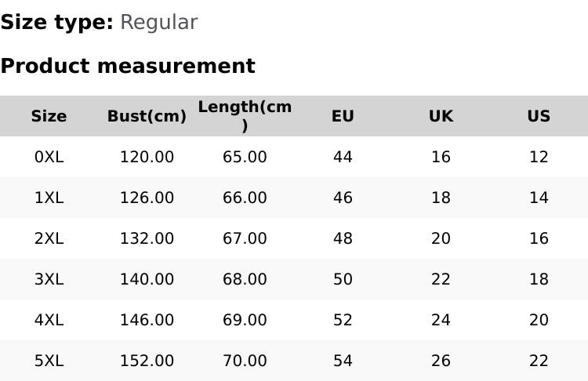Click the Regular size type text
Screen dimensions: 588x381
(158, 23)
